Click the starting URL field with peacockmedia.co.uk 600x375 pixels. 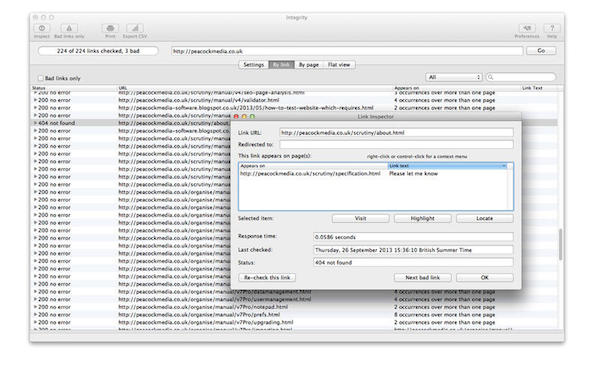coord(347,51)
